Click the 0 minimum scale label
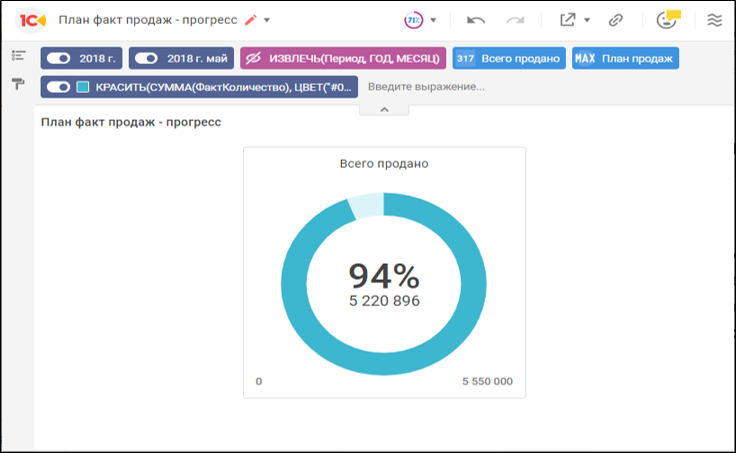This screenshot has width=736, height=453. tap(259, 381)
